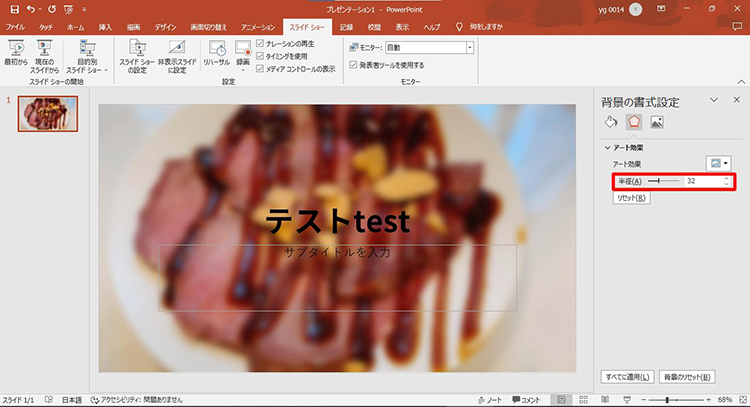The height and width of the screenshot is (407, 750).
Task: Select the pentagon Effects icon
Action: tap(634, 122)
